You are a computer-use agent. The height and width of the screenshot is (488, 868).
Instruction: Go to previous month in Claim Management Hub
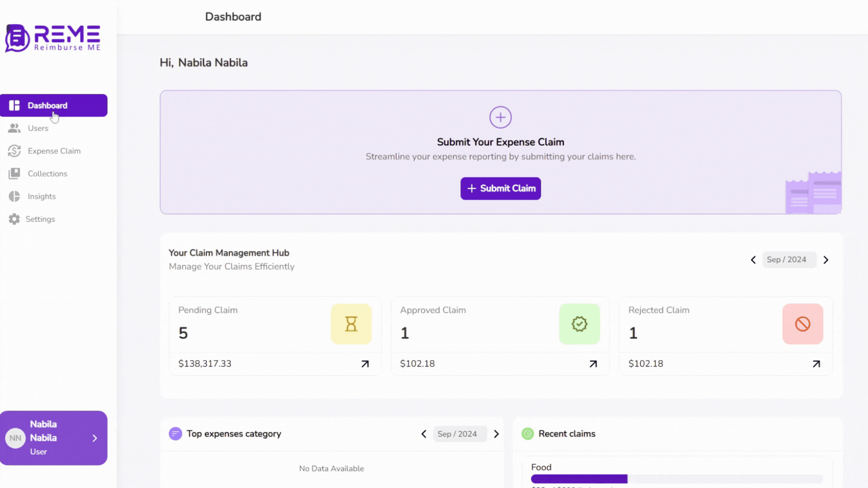pos(753,260)
